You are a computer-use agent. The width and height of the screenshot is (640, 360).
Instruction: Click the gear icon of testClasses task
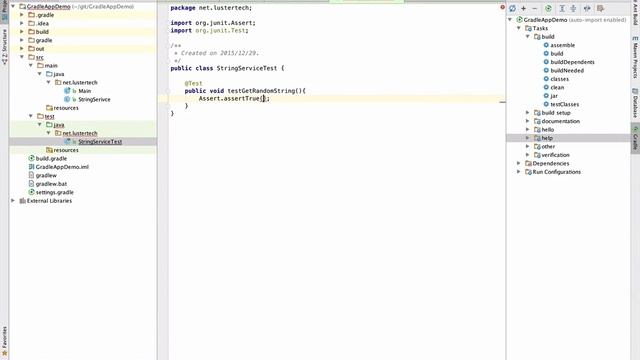(546, 104)
